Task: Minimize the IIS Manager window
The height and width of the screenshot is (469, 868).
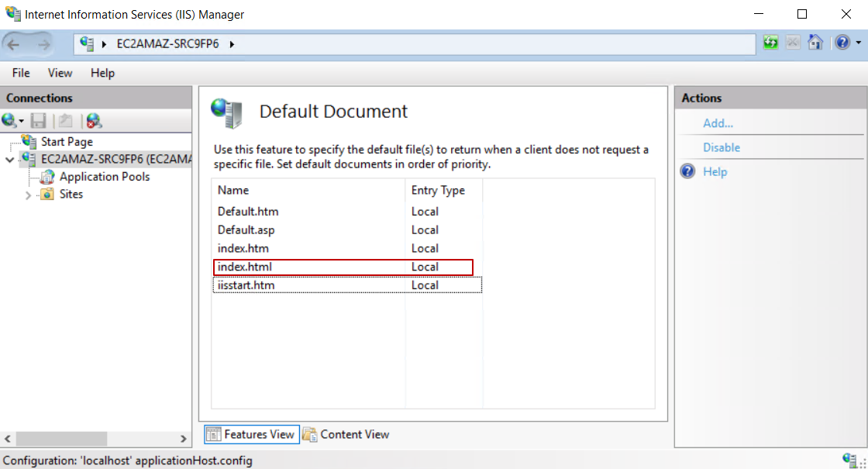Action: click(759, 14)
